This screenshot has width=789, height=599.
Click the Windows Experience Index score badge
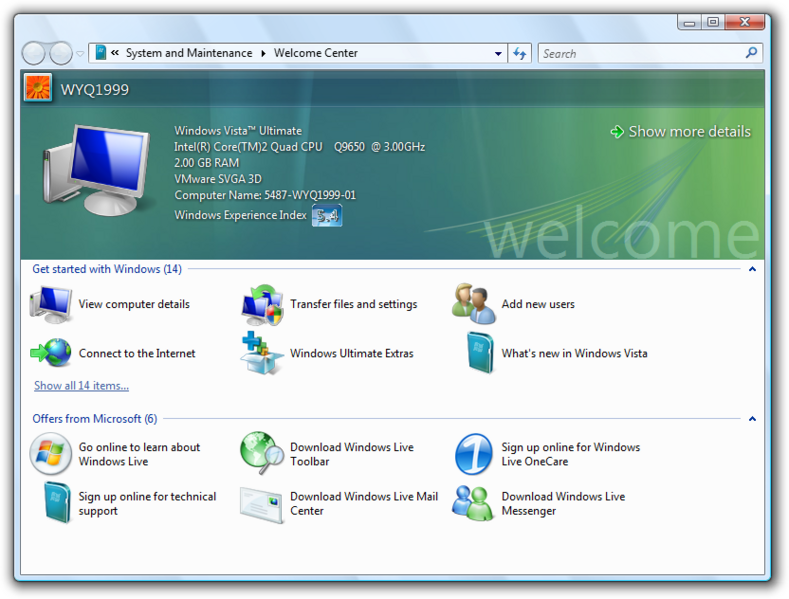[327, 215]
